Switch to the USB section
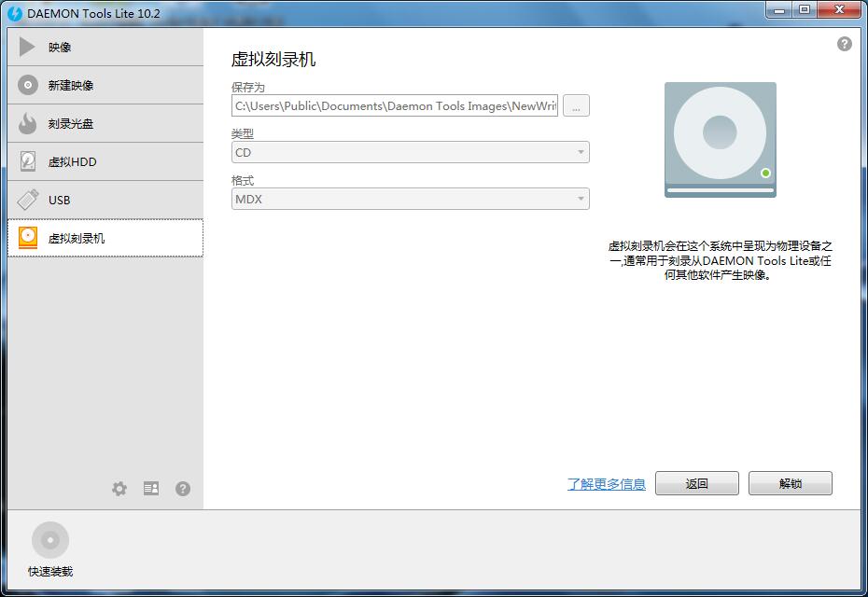 click(105, 200)
